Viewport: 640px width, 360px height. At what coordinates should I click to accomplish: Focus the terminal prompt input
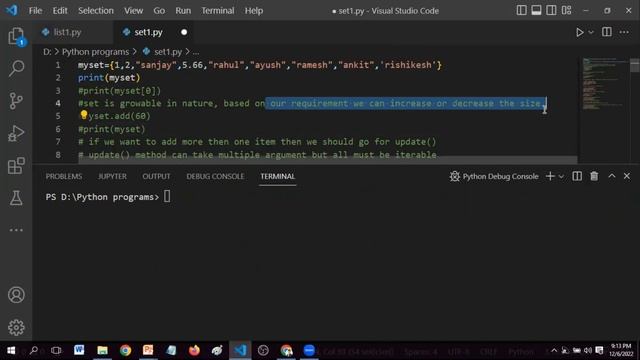[167, 197]
